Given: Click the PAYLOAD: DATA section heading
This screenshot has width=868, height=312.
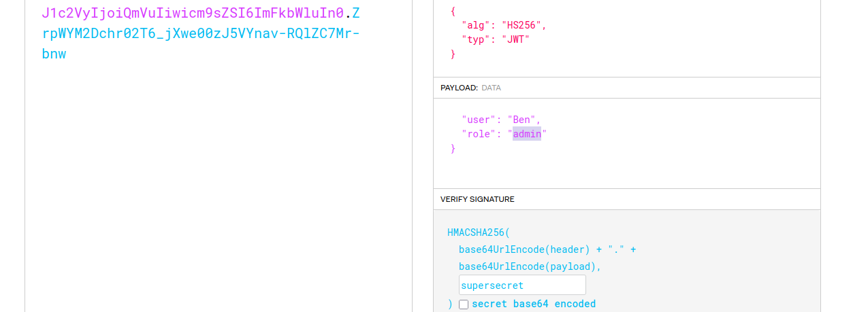Looking at the screenshot, I should [x=470, y=88].
